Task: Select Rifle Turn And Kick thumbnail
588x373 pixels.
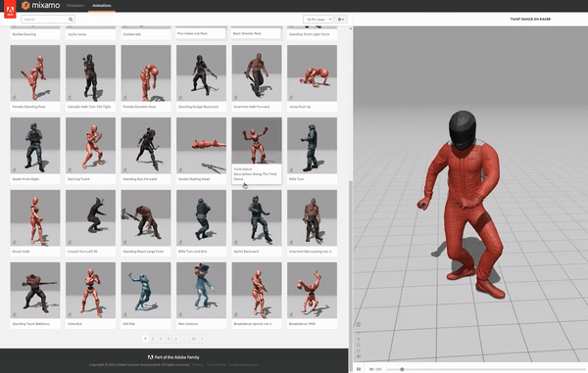Action: (x=201, y=217)
